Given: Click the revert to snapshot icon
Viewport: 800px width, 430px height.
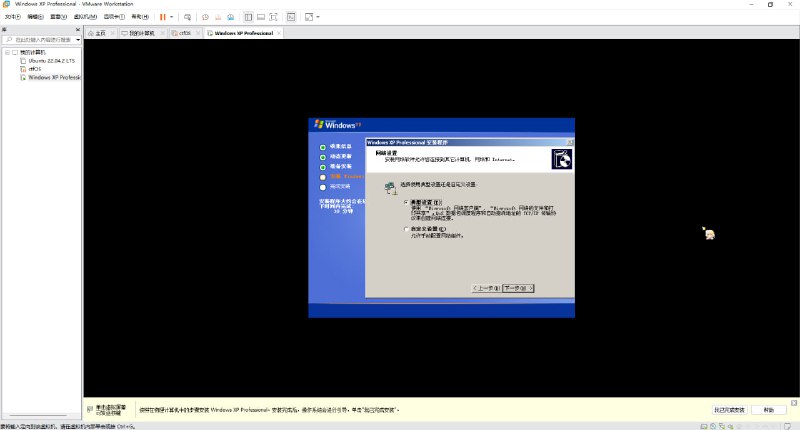Looking at the screenshot, I should [218, 17].
